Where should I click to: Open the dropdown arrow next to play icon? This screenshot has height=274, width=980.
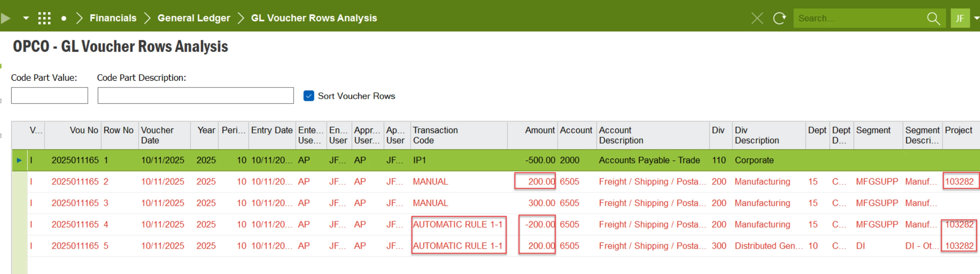(x=26, y=18)
